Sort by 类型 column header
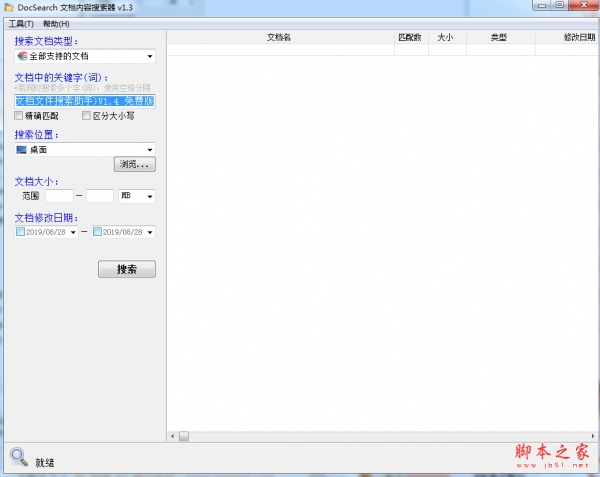The height and width of the screenshot is (477, 600). [x=501, y=37]
